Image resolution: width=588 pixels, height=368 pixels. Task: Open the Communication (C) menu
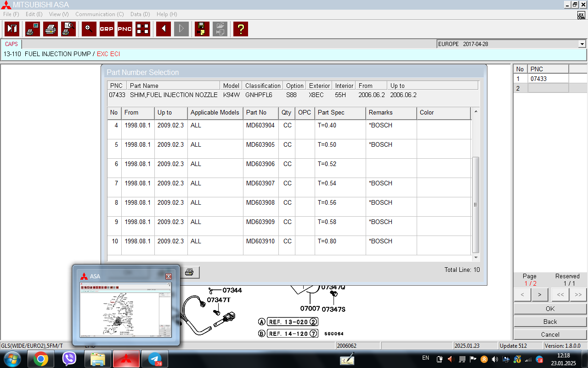coord(99,14)
